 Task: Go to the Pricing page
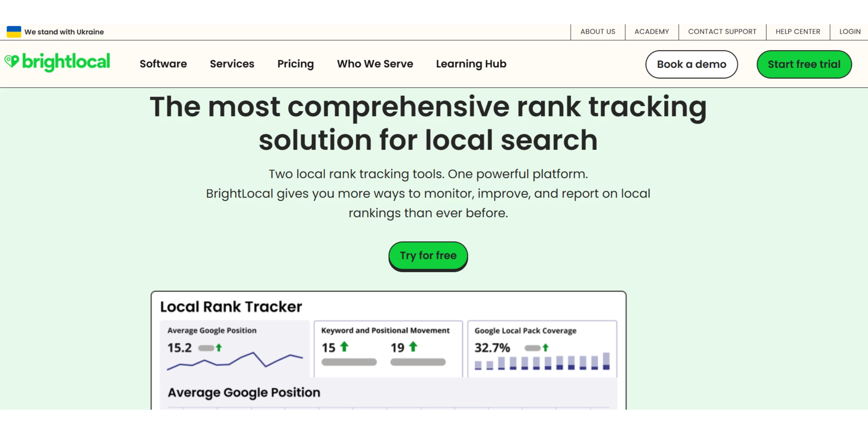[x=295, y=64]
